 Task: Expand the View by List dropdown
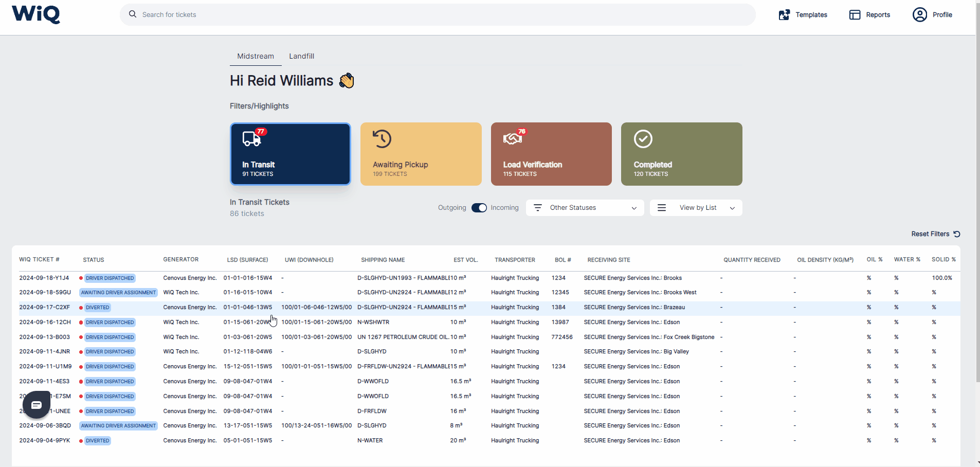(x=696, y=208)
